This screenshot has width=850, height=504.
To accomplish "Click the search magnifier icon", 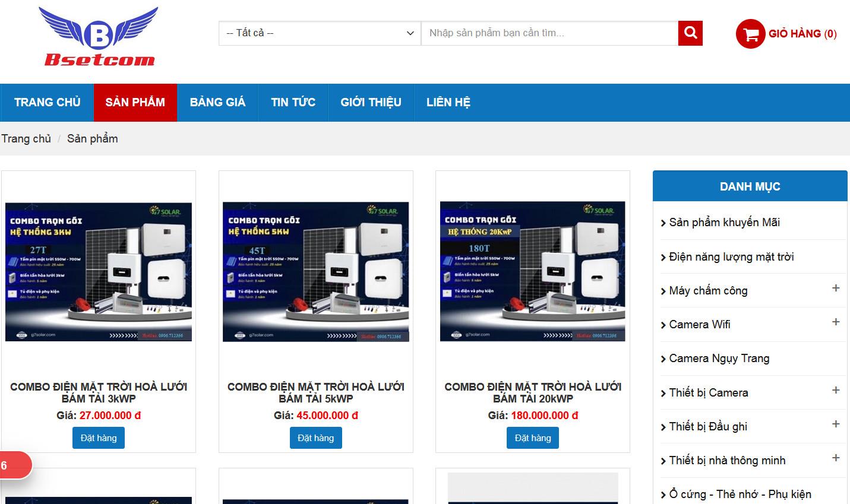I will (690, 33).
